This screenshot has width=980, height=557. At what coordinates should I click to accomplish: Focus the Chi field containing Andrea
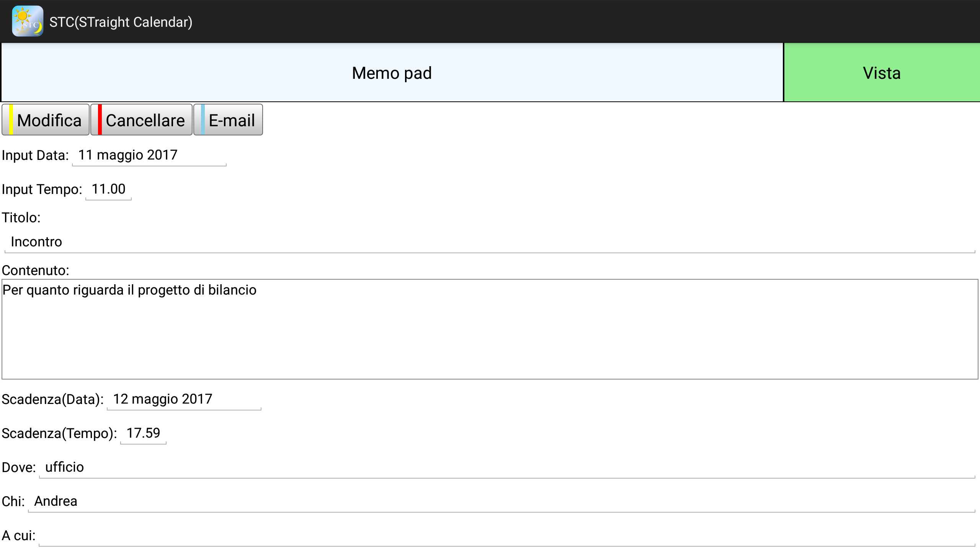click(x=501, y=502)
